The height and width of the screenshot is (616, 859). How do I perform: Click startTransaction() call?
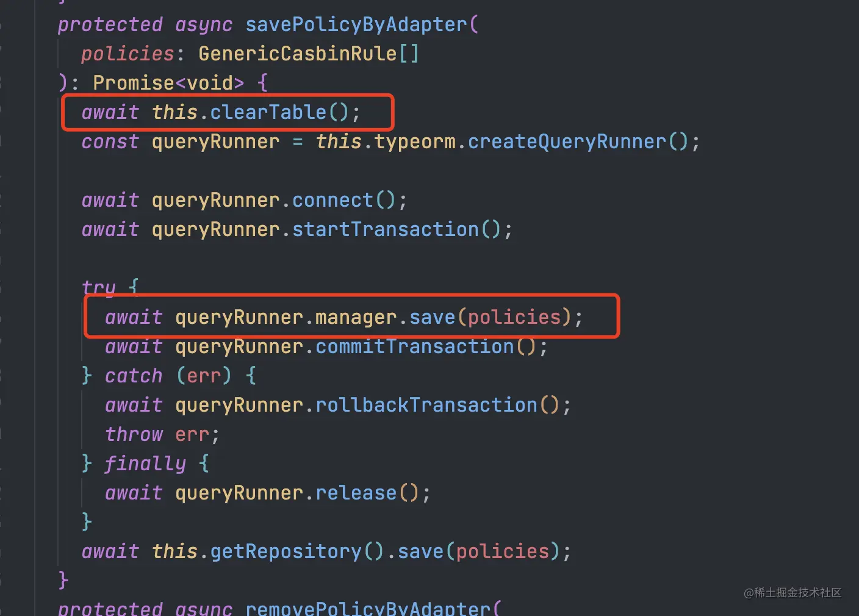(397, 229)
